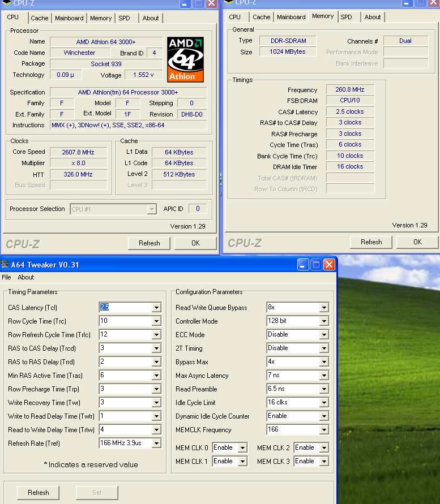Expand the MEM CLK 2 dropdown
Screen dimensions: 440x504
pyautogui.click(x=324, y=447)
